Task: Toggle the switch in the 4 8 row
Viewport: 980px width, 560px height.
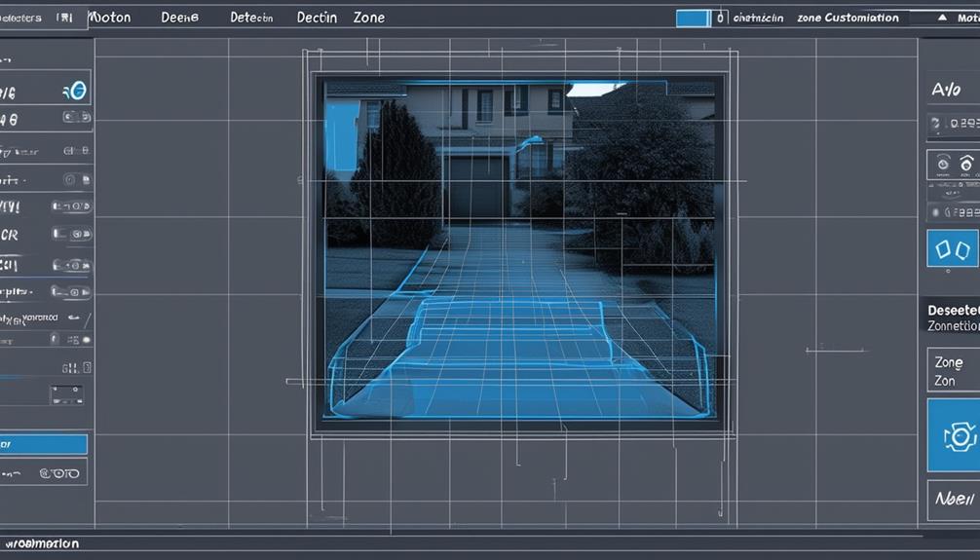Action: [76, 117]
